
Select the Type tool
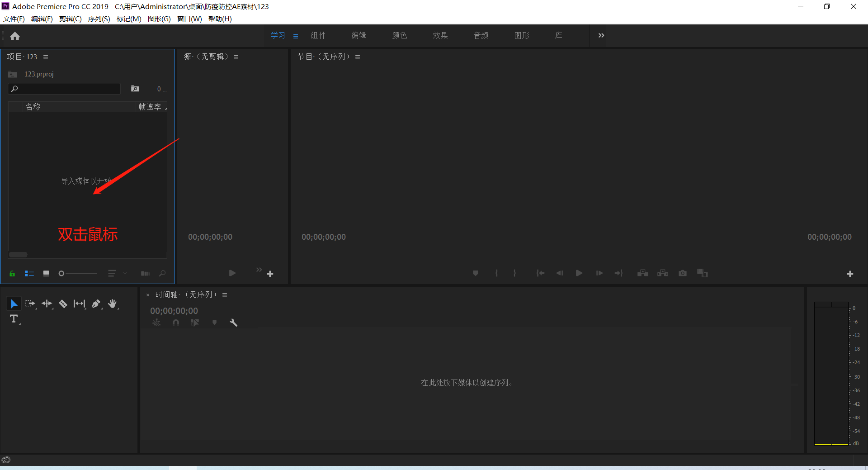tap(14, 319)
